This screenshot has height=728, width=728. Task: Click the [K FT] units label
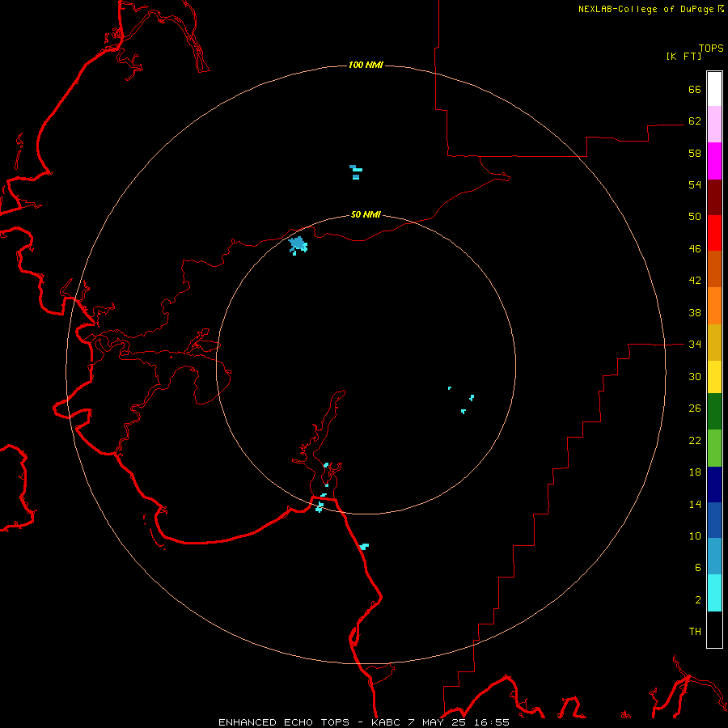[684, 56]
